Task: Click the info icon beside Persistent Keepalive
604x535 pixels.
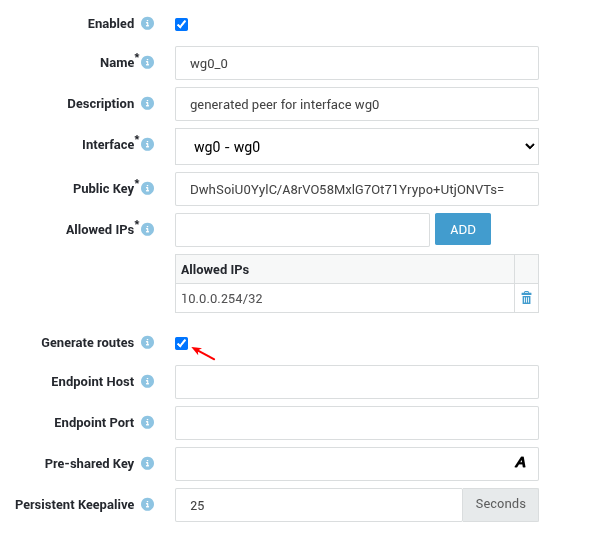Action: pos(148,505)
